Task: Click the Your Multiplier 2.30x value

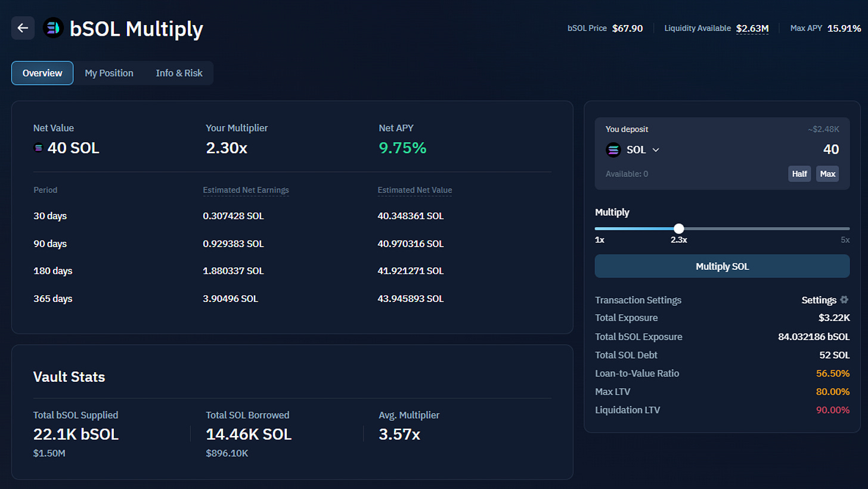Action: click(x=227, y=148)
